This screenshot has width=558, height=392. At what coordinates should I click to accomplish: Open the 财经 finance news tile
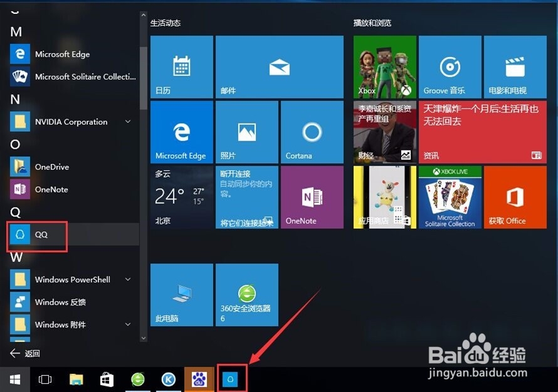(x=385, y=132)
